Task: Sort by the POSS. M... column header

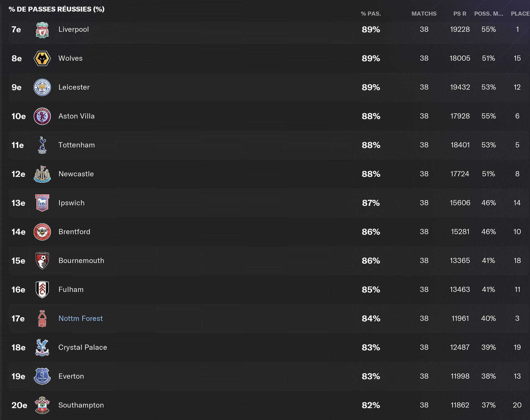Action: tap(489, 14)
